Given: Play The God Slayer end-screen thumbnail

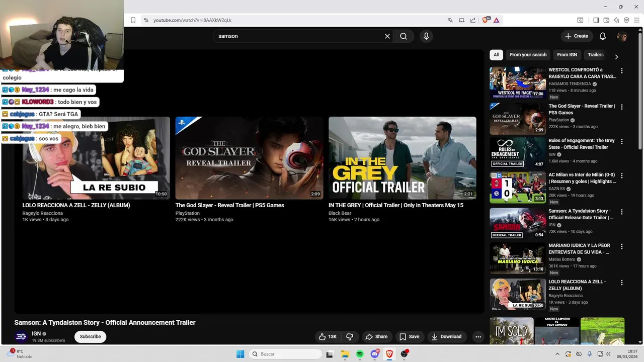Looking at the screenshot, I should pyautogui.click(x=249, y=158).
